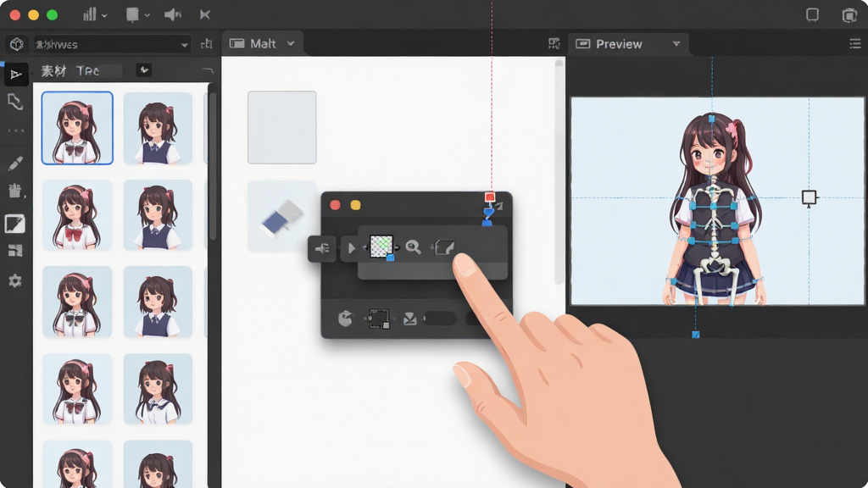Open the document dropdown in title bar
Screen dimensions: 868x488
(137, 14)
